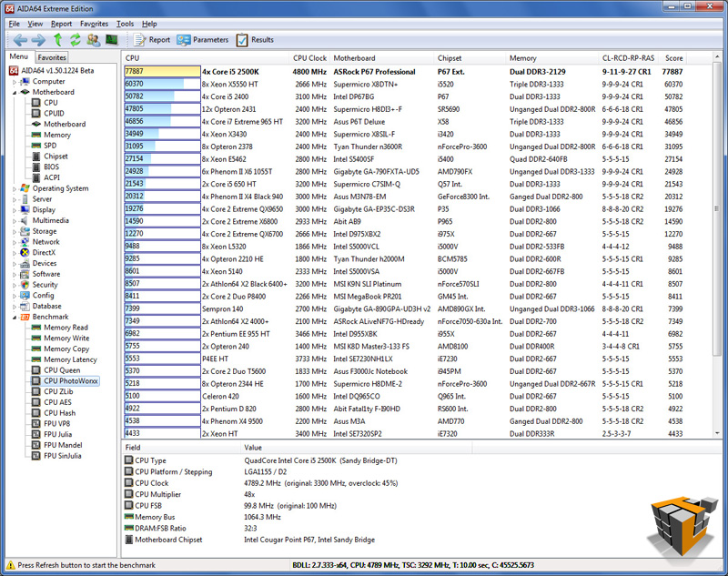Click the results list scroll down arrow

(x=717, y=433)
